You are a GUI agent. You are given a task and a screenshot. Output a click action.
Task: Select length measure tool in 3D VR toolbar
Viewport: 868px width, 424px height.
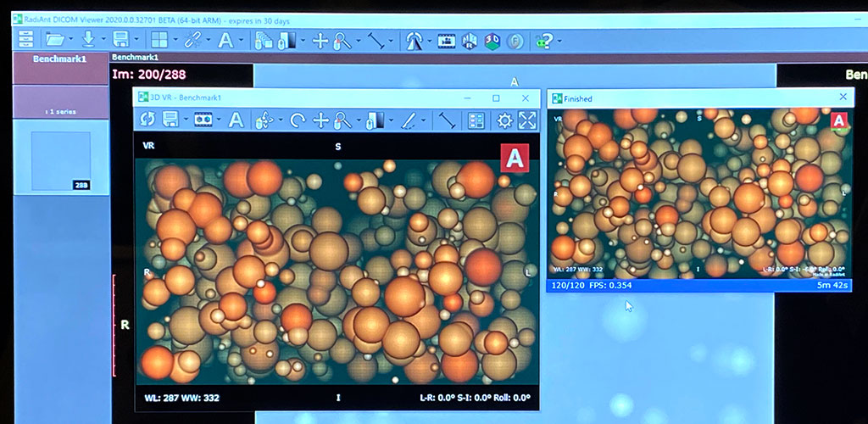pyautogui.click(x=446, y=120)
